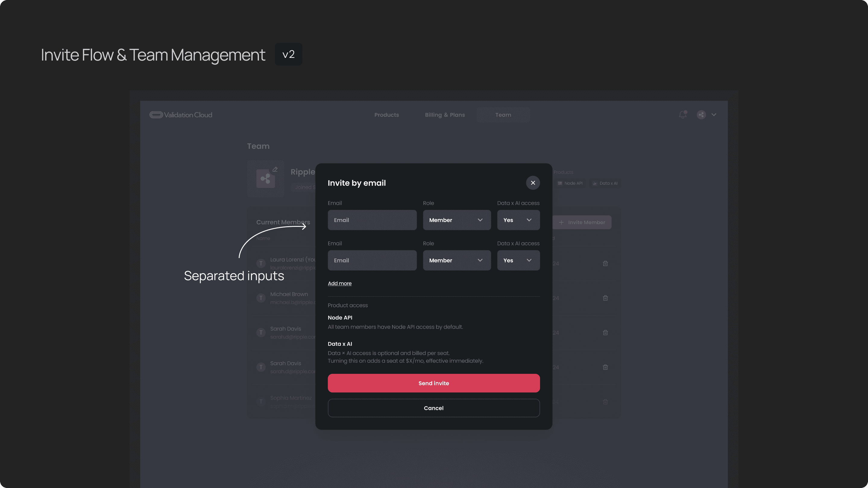
Task: Expand the account menu chevron
Action: coord(714,114)
